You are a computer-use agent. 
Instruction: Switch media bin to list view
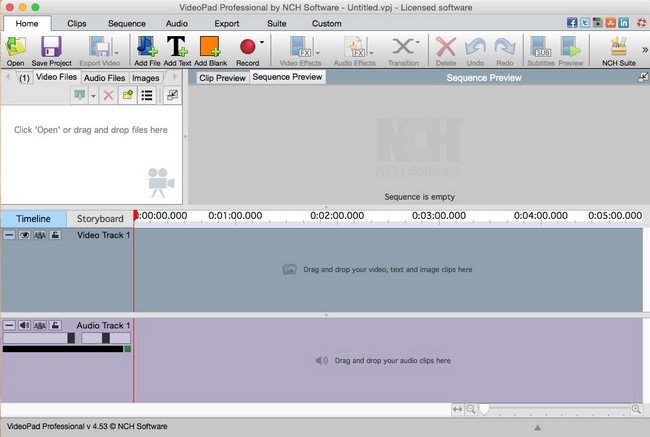click(x=147, y=95)
